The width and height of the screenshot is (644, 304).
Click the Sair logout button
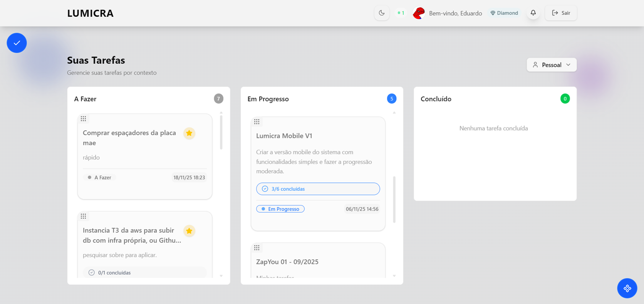point(561,13)
